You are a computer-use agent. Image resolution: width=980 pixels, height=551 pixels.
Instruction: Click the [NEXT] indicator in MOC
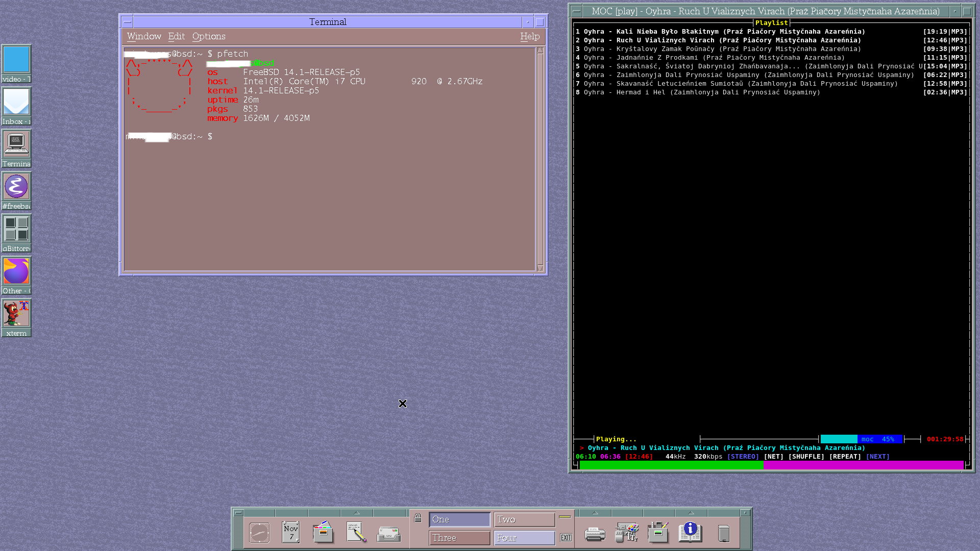(877, 457)
